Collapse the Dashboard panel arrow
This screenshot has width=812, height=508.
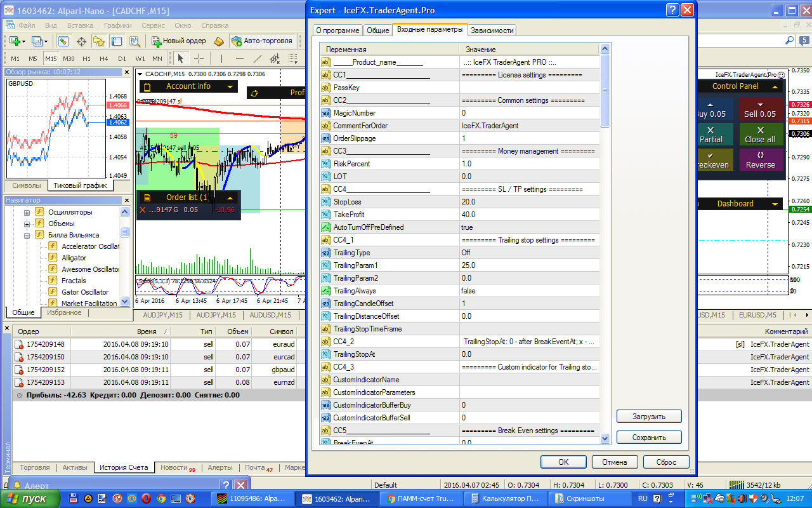775,204
